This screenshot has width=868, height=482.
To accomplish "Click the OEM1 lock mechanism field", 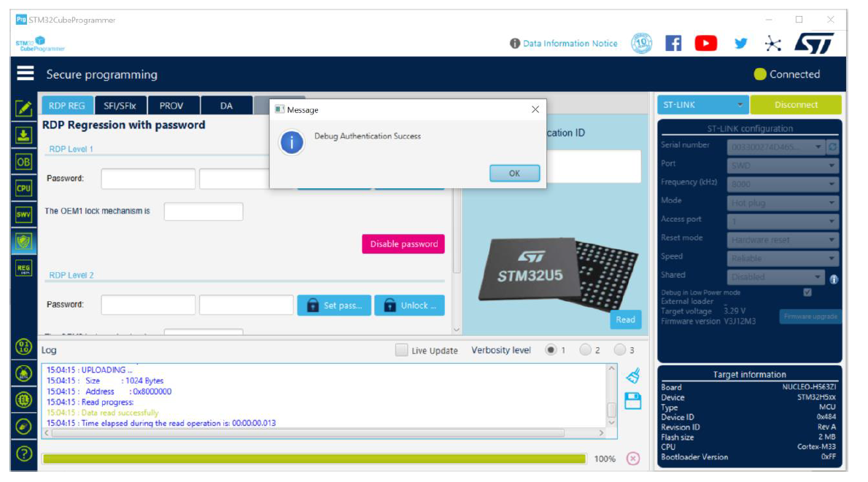I will point(204,211).
